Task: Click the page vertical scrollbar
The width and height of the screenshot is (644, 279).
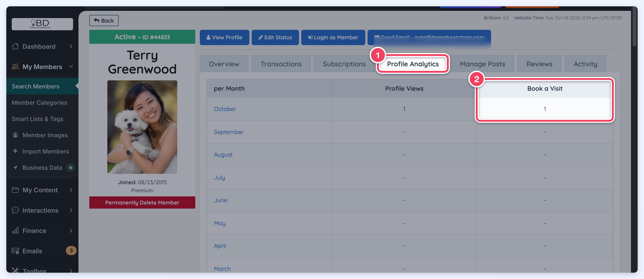Action: point(634,27)
